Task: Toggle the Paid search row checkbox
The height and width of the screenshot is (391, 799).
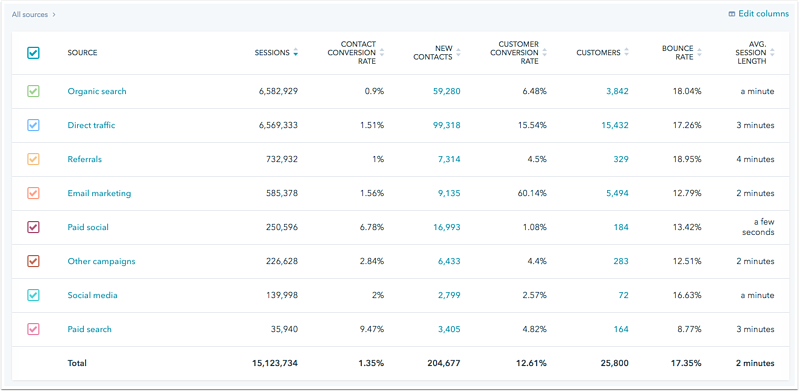Action: (x=33, y=329)
